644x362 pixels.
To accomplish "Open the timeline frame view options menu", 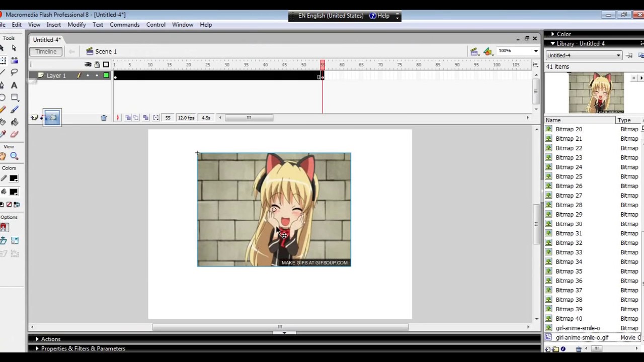I will pyautogui.click(x=536, y=64).
